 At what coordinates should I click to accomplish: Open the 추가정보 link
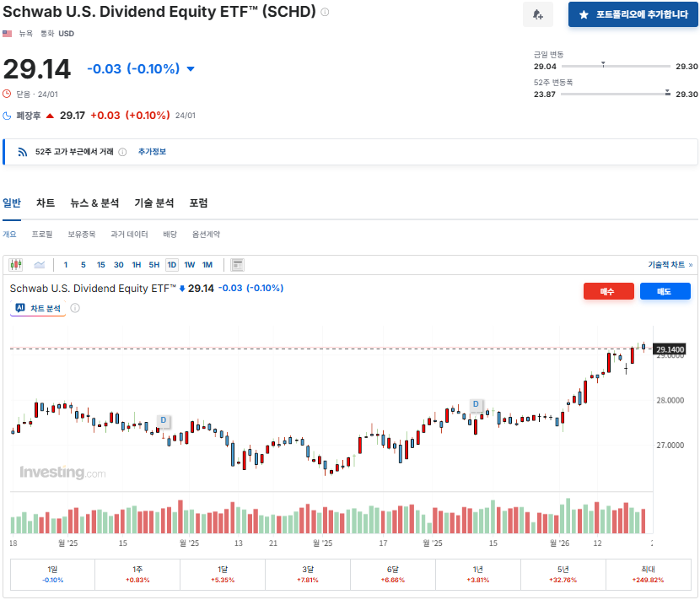[152, 151]
